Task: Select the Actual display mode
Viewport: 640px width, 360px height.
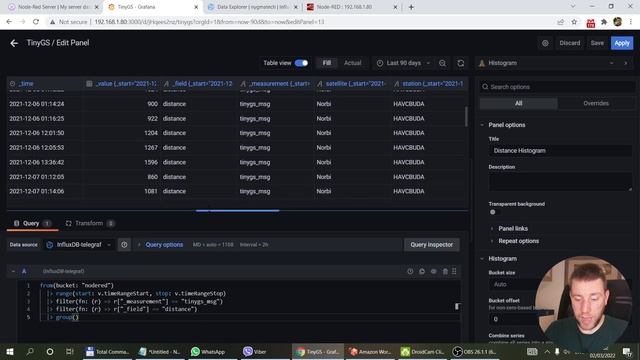Action: point(353,63)
